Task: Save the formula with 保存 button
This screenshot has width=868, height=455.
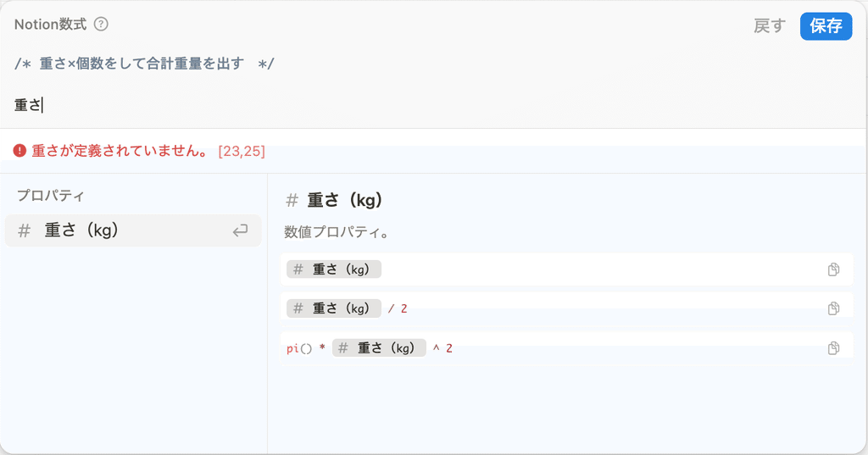Action: pyautogui.click(x=826, y=26)
